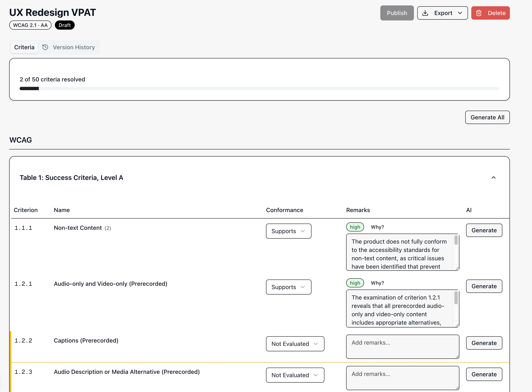Click the Draft status badge
532x392 pixels.
tap(64, 25)
